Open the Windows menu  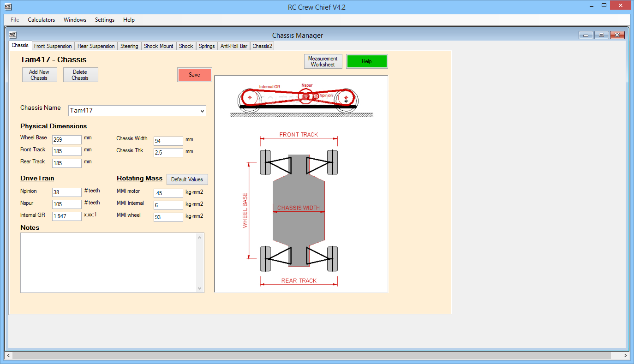(75, 20)
